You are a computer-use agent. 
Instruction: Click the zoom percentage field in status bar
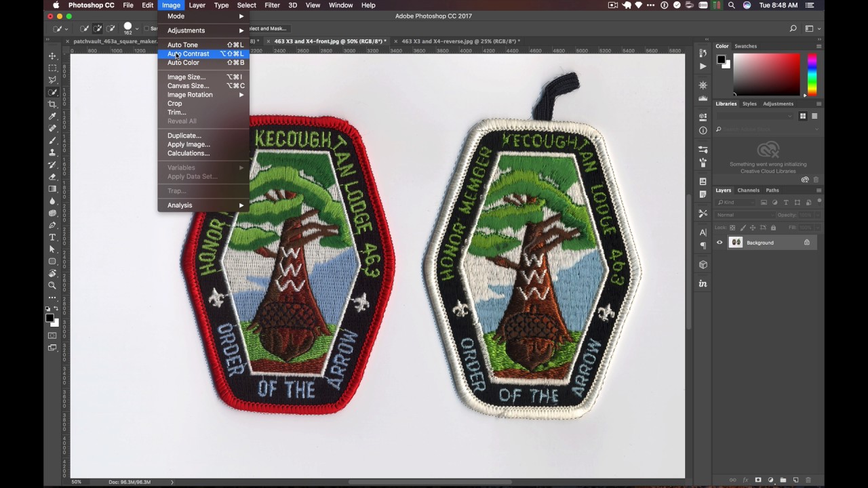[77, 482]
